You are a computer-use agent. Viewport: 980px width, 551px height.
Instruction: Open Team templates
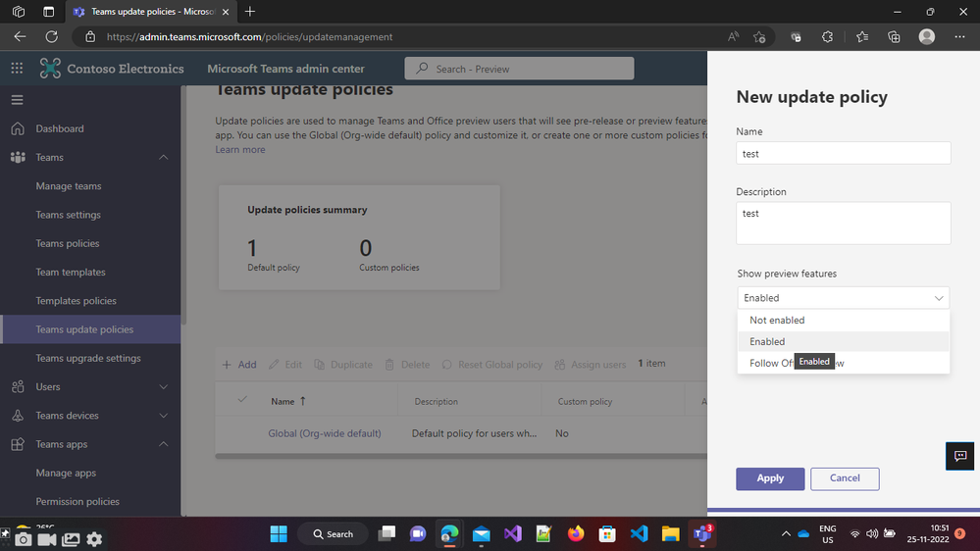[70, 273]
